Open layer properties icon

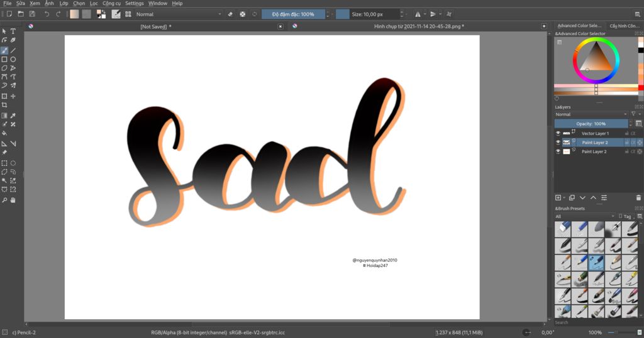[x=604, y=198]
